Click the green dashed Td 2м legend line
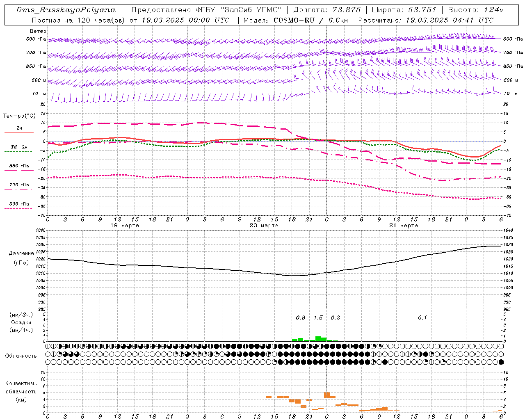The width and height of the screenshot is (525, 420). 18,152
